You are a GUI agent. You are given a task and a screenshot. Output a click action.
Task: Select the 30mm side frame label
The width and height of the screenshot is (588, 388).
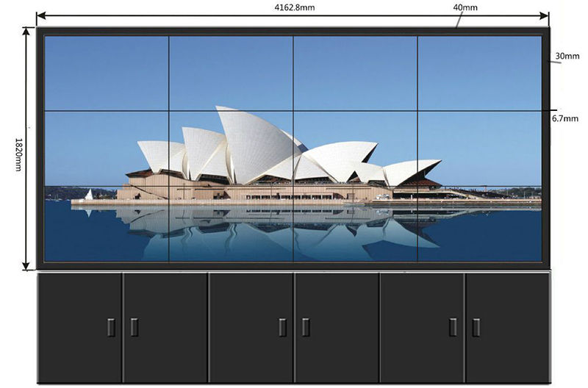pos(566,56)
